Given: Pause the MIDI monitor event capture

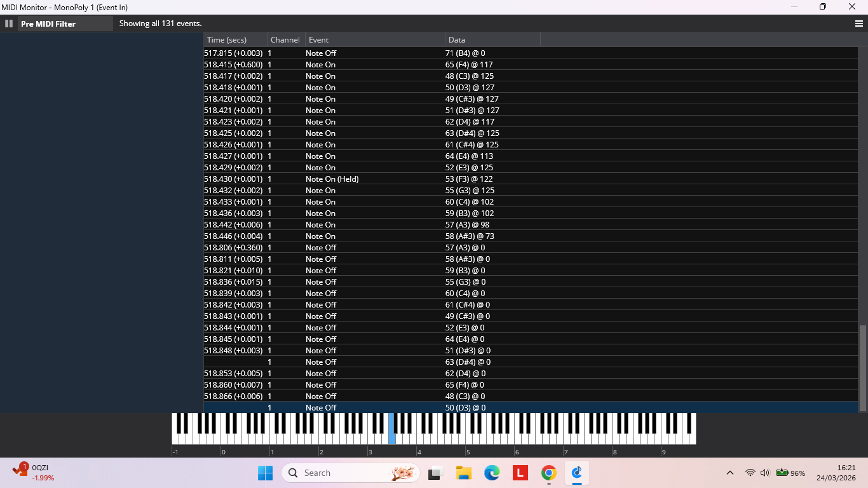Looking at the screenshot, I should (x=9, y=24).
